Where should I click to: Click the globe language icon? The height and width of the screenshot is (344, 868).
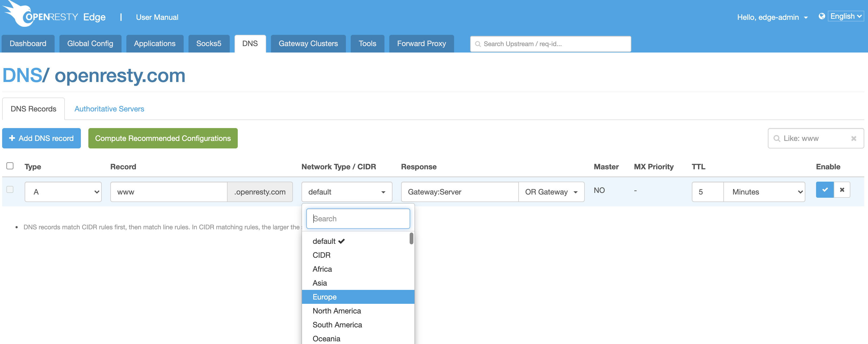(x=822, y=16)
